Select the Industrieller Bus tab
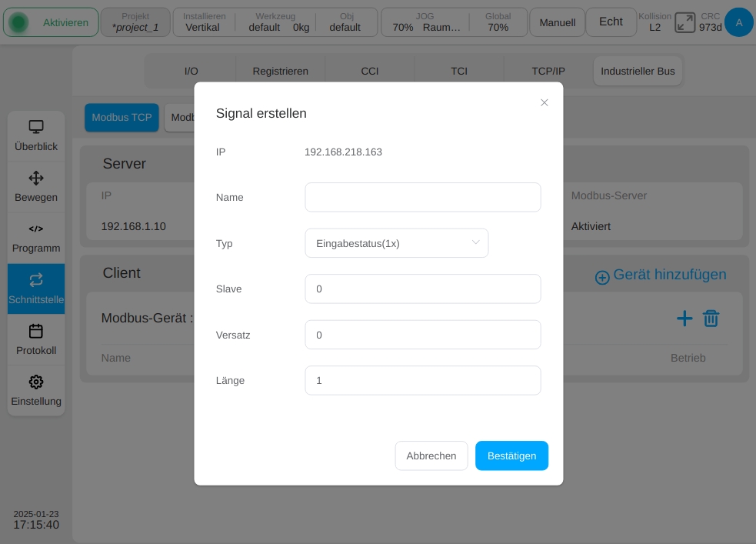The height and width of the screenshot is (544, 756). tap(638, 72)
